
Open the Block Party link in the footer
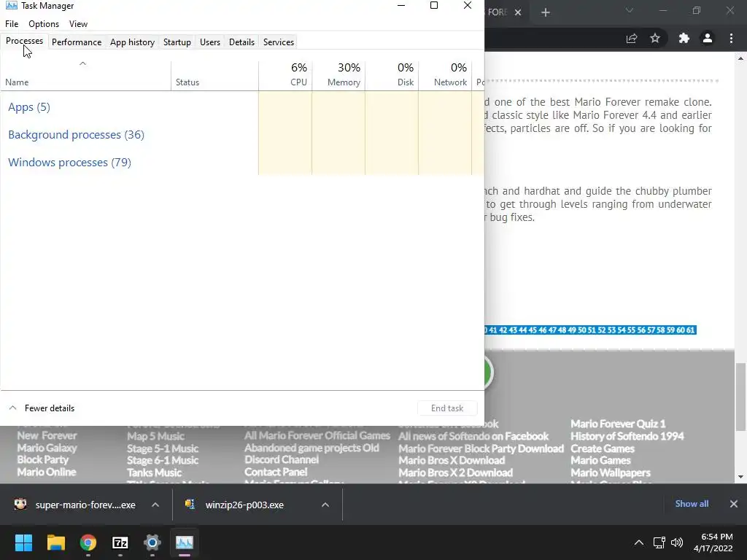click(43, 459)
